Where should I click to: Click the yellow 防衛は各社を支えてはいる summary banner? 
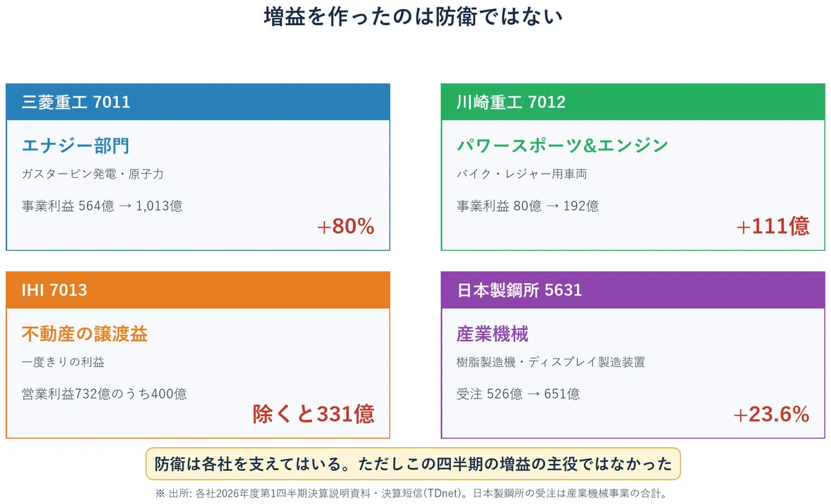click(413, 464)
